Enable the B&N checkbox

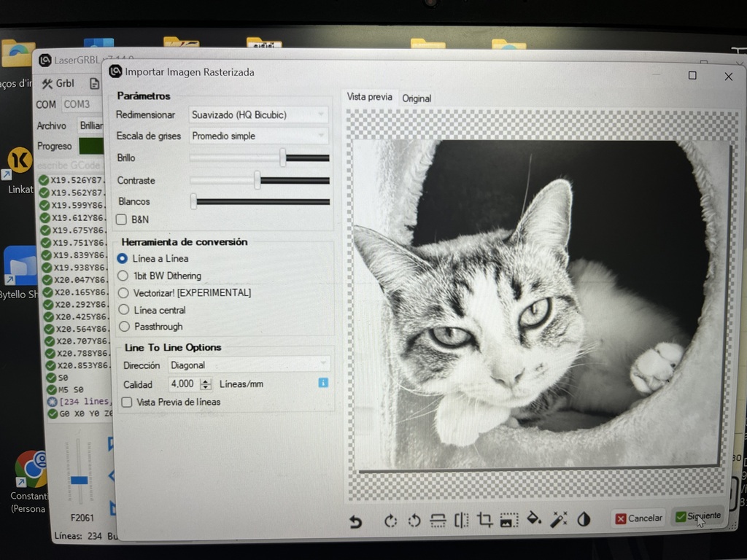(x=122, y=219)
